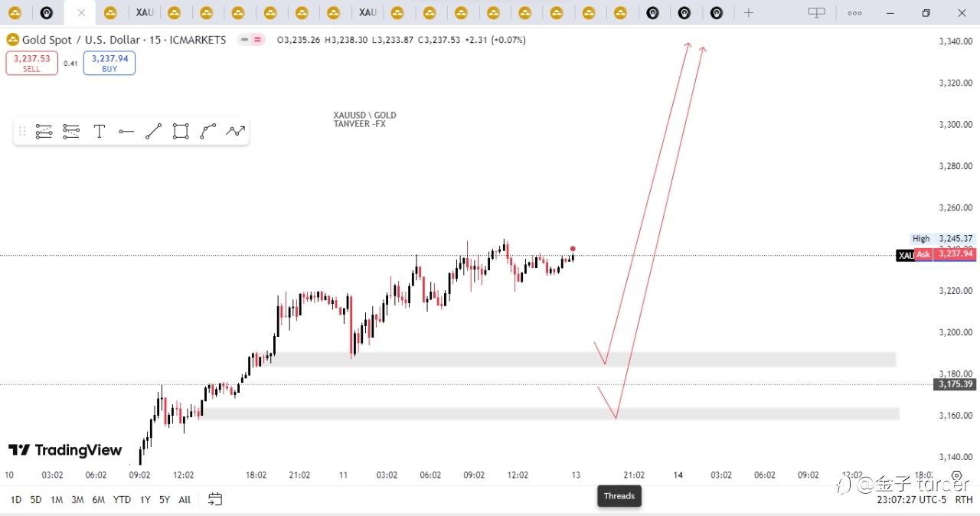Viewport: 980px width, 516px height.
Task: Click the 3,140.00 price scale label
Action: point(955,457)
